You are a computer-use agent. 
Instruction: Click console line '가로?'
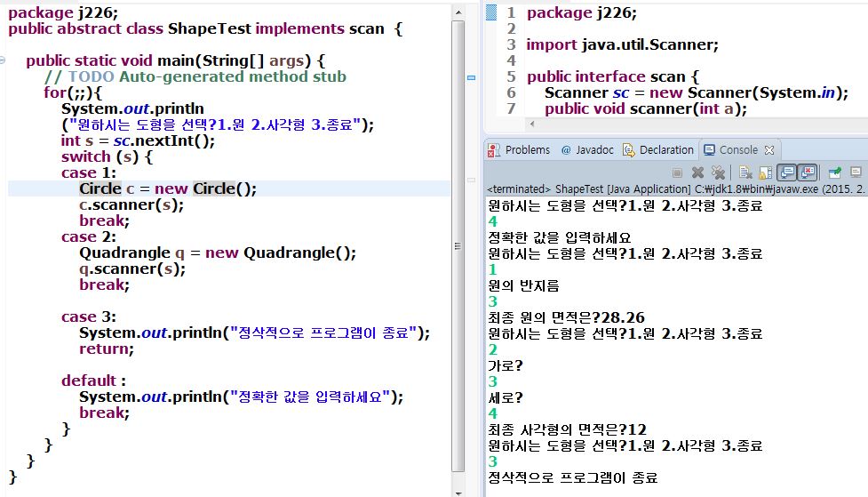tap(505, 365)
